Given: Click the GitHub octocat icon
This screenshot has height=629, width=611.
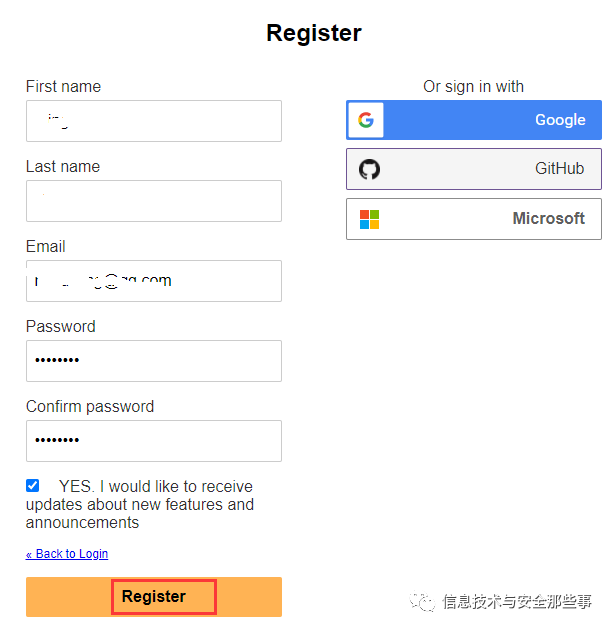Looking at the screenshot, I should click(x=369, y=169).
